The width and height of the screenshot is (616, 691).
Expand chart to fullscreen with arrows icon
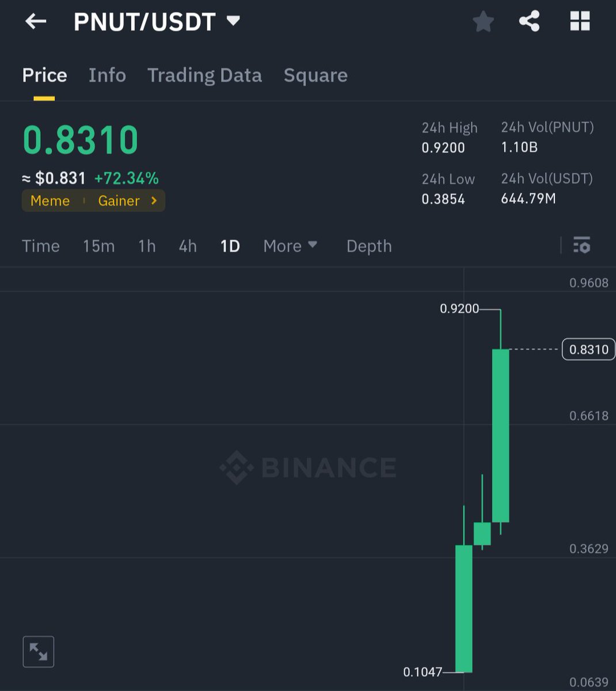click(39, 652)
